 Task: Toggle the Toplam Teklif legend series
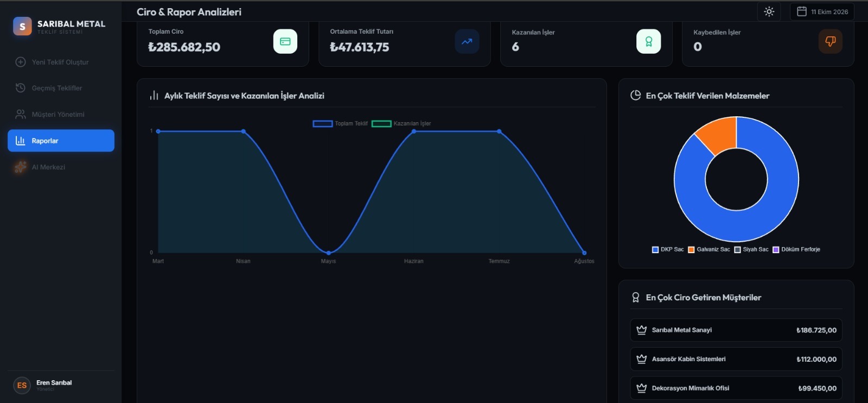(x=340, y=123)
